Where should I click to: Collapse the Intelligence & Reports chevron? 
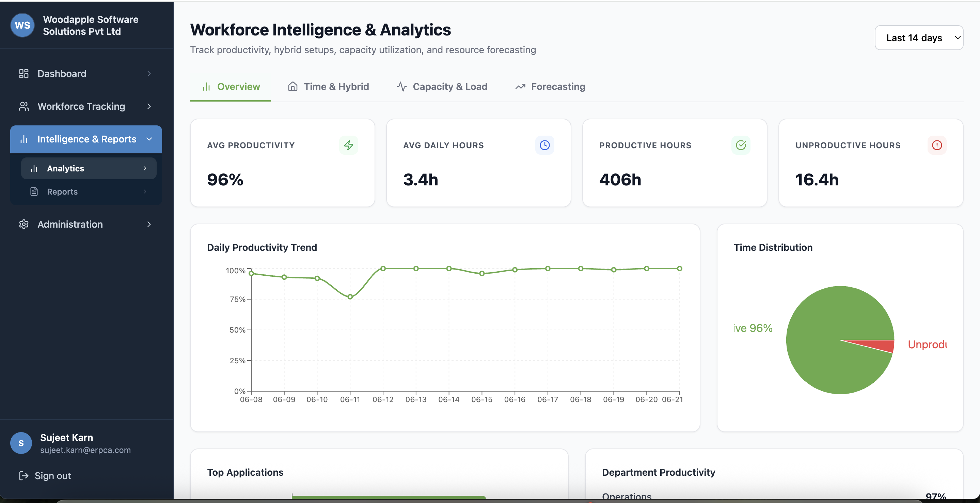149,139
